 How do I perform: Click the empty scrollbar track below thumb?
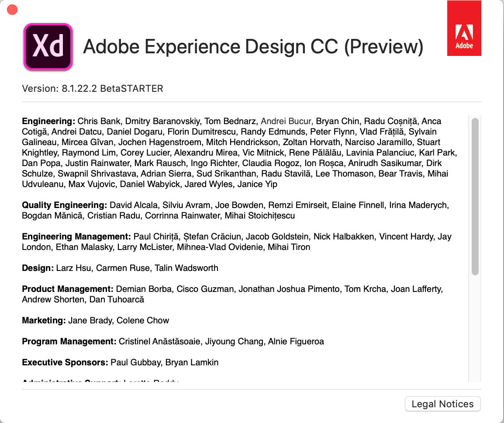point(475,328)
